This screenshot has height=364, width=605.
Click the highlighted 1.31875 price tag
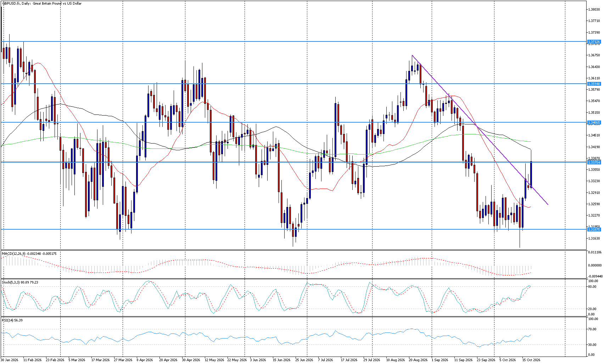click(594, 230)
